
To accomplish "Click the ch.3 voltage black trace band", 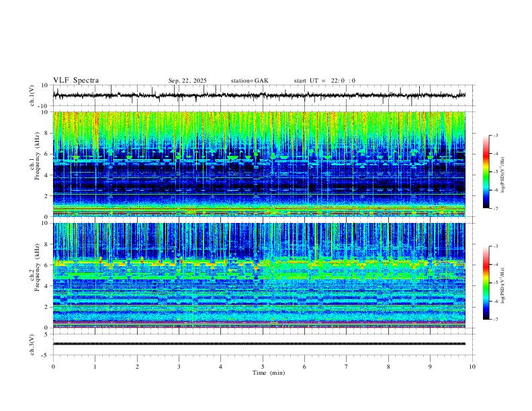I will (x=259, y=344).
